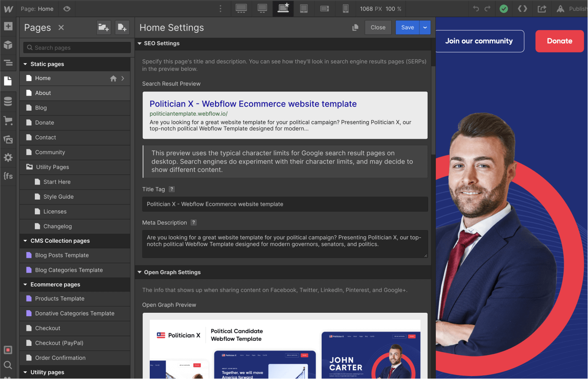Open the Navigator panel
Screen dimensions: 588x379
[x=8, y=63]
